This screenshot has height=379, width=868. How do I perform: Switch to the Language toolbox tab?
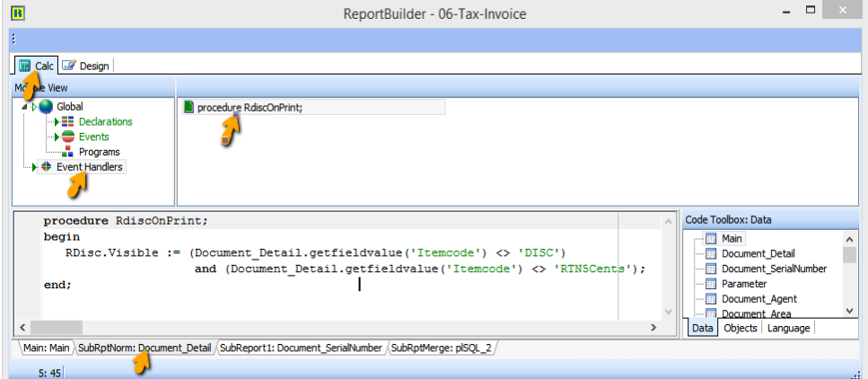coord(787,329)
